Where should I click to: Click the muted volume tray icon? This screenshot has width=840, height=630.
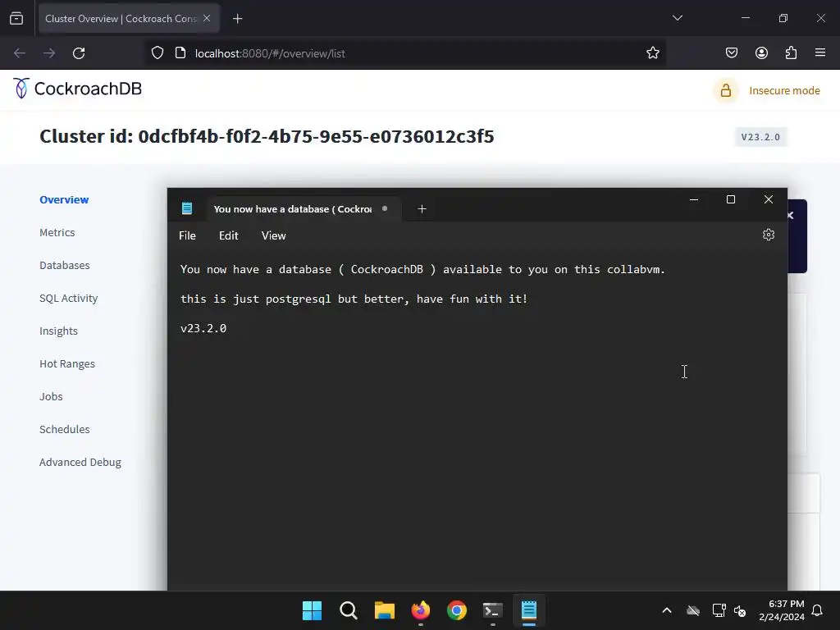pos(741,610)
